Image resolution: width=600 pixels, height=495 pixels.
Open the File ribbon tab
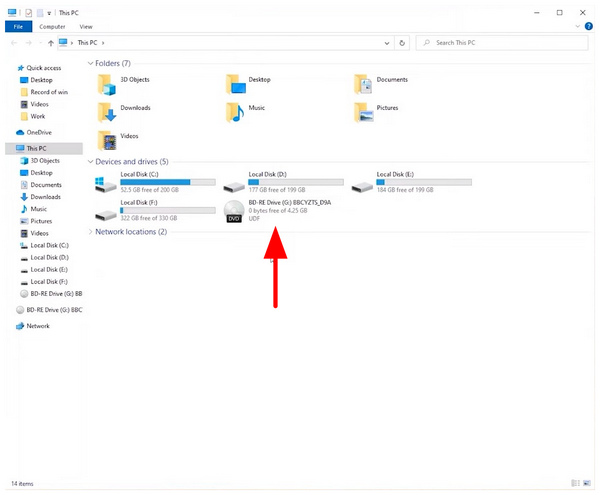18,26
